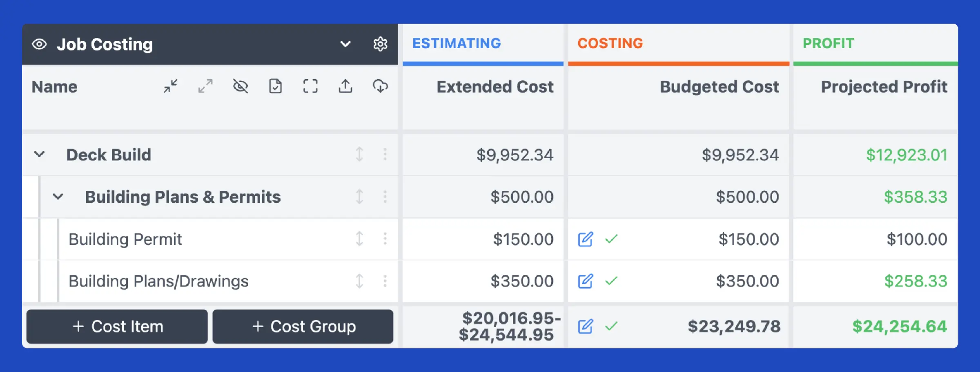The height and width of the screenshot is (372, 980).
Task: Open Job Costing settings gear
Action: point(380,44)
